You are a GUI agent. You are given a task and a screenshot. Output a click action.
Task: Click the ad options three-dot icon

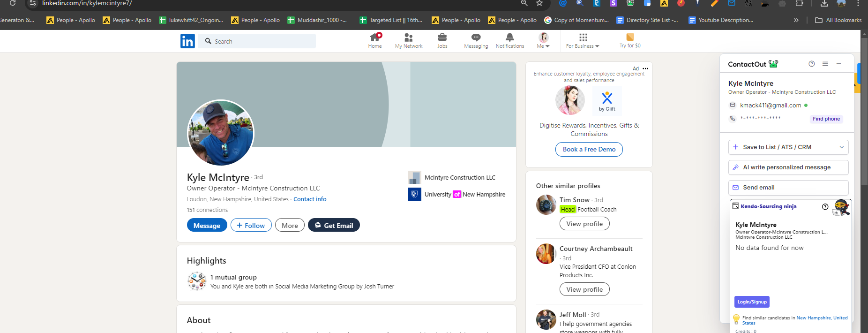tap(645, 68)
